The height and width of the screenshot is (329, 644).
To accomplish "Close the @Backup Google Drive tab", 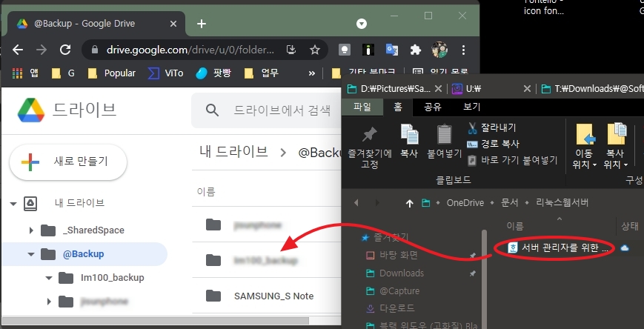I will pos(173,24).
